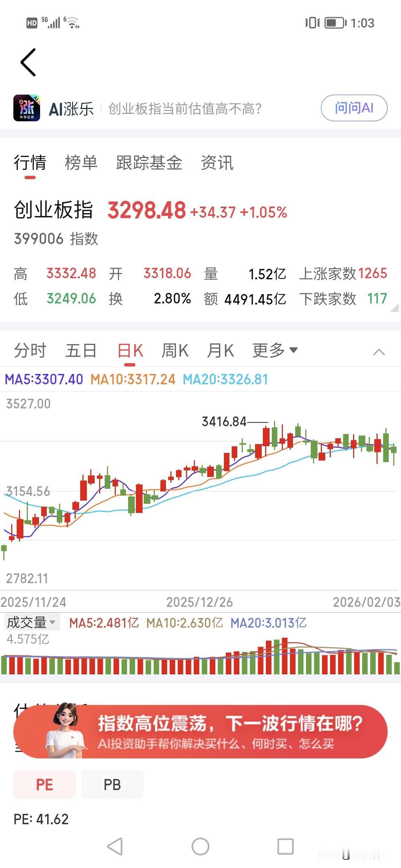
Task: Tap the volume MA5:2.481亿 label
Action: pos(104,622)
